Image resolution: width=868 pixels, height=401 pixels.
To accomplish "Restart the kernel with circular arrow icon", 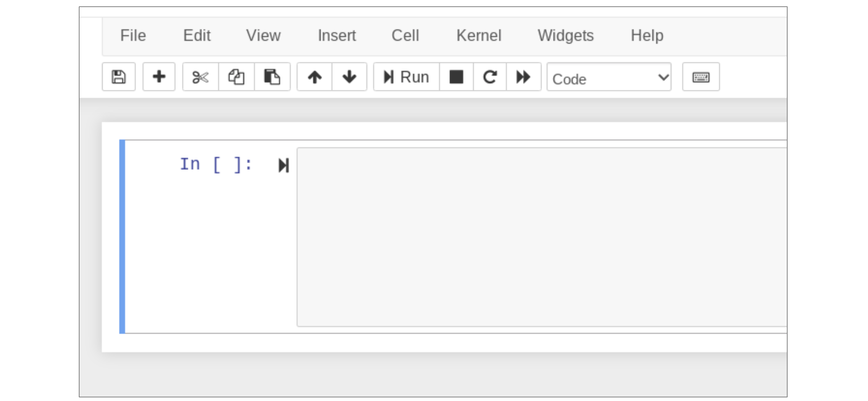I will pos(490,77).
